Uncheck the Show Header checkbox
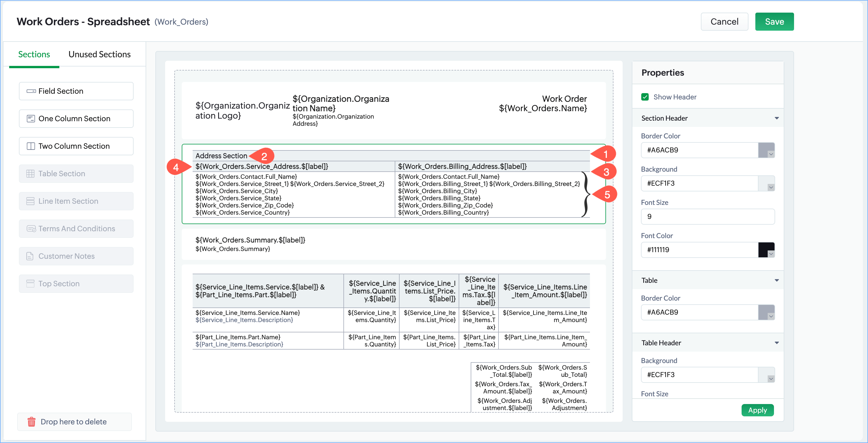The height and width of the screenshot is (443, 868). (645, 97)
